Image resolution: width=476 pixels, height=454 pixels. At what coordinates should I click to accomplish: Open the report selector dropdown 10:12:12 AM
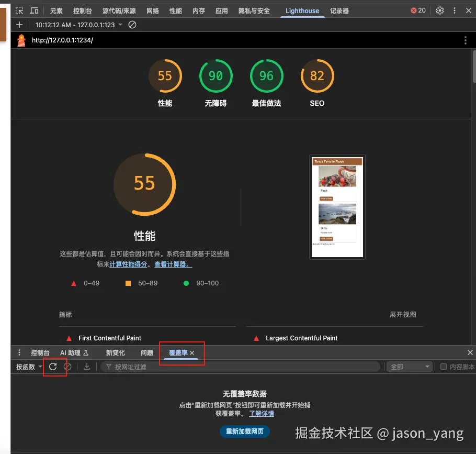click(78, 25)
